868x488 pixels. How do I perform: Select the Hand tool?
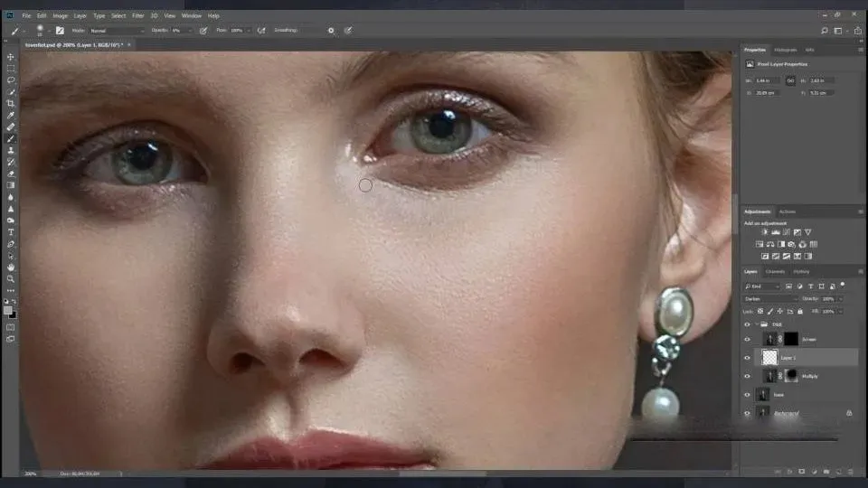[11, 267]
